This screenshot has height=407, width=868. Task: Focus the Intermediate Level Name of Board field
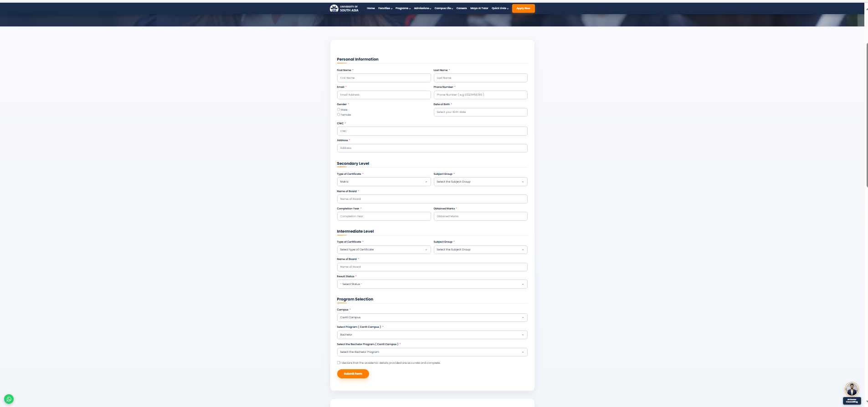coord(432,267)
